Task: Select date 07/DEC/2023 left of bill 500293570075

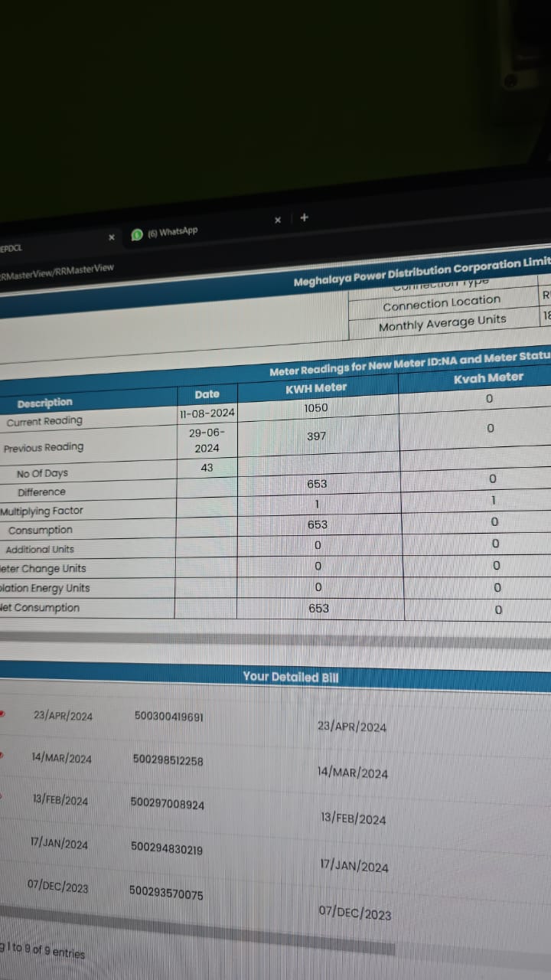Action: pos(57,886)
